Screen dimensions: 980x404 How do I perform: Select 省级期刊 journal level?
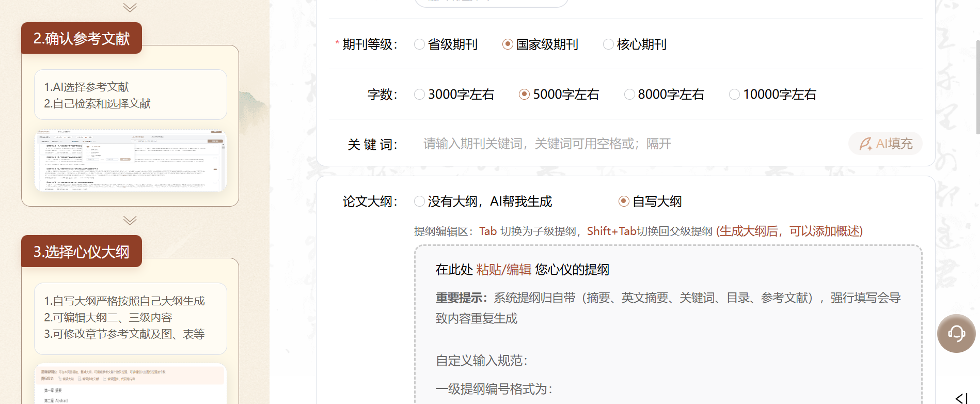click(x=446, y=44)
